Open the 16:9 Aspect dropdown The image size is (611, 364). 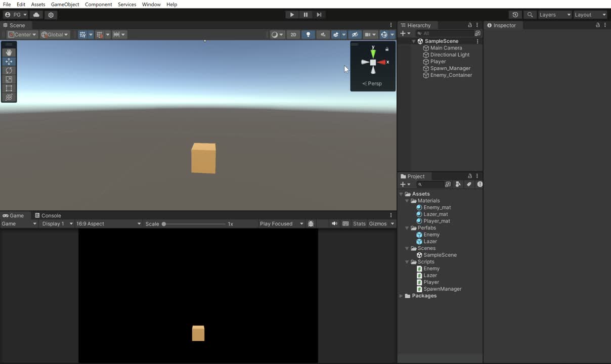tap(108, 223)
